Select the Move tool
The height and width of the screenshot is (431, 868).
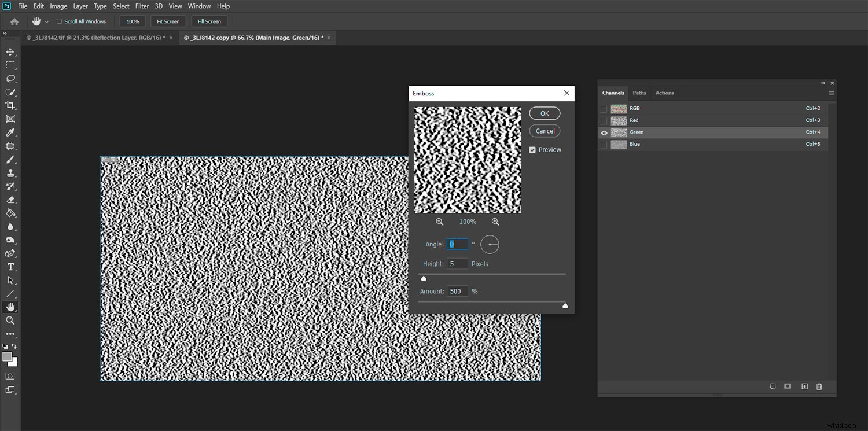tap(10, 52)
